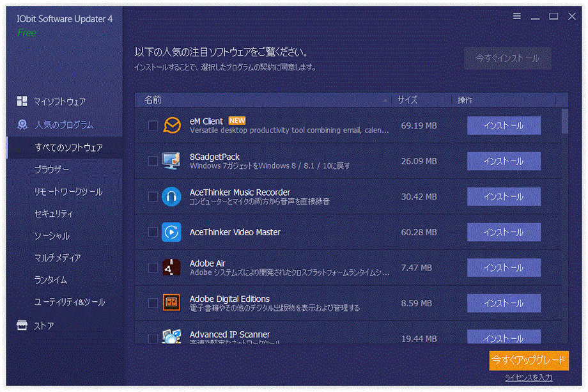Select すべてのソフトウェア category
The height and width of the screenshot is (392, 588).
click(x=68, y=148)
